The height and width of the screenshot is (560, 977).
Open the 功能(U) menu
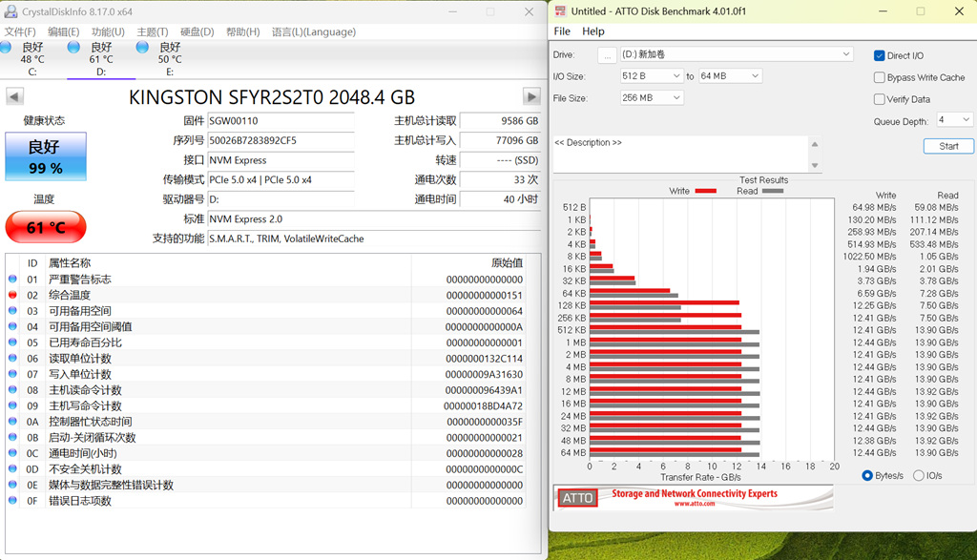[108, 31]
